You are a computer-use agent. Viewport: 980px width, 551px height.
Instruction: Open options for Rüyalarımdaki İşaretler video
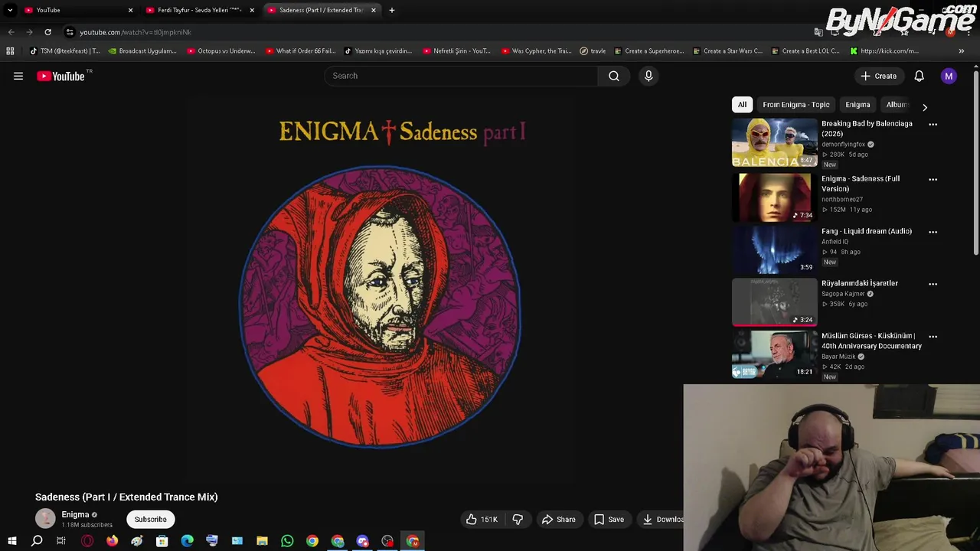[x=933, y=284]
